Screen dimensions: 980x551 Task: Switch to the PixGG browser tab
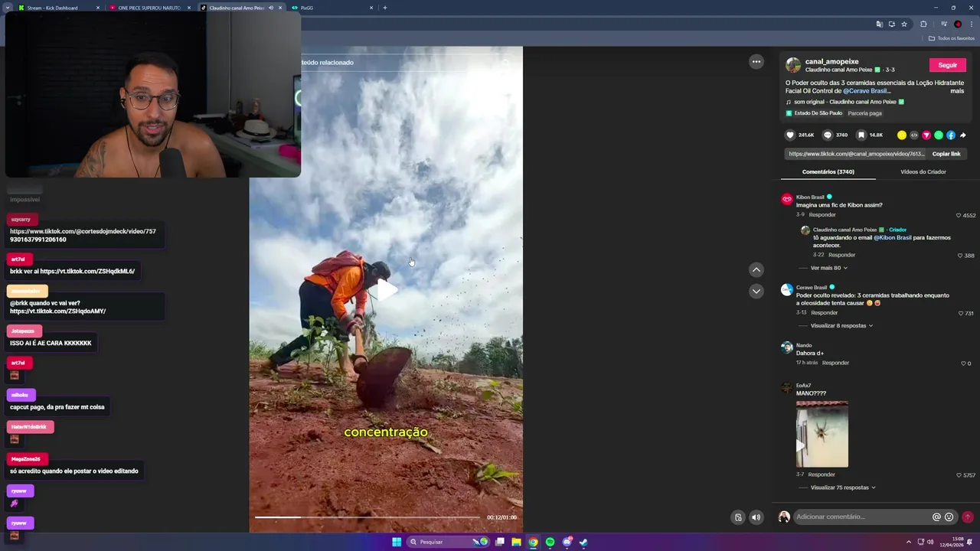pyautogui.click(x=332, y=8)
